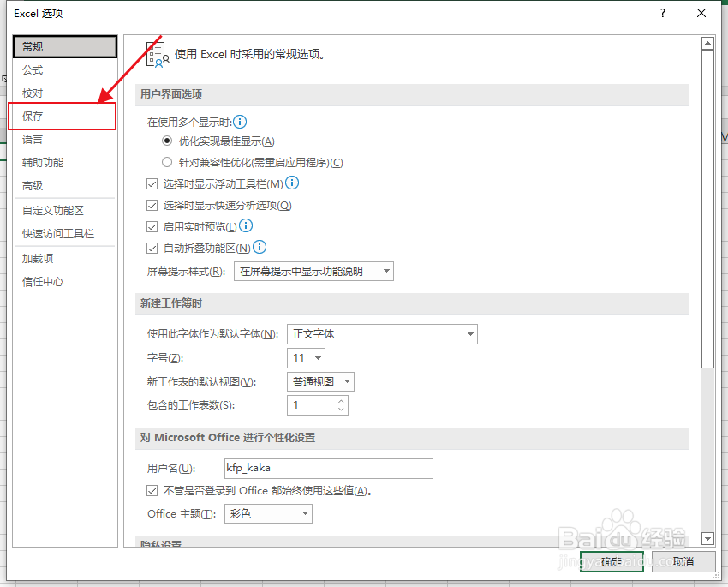Click the 确定 button

click(x=612, y=562)
